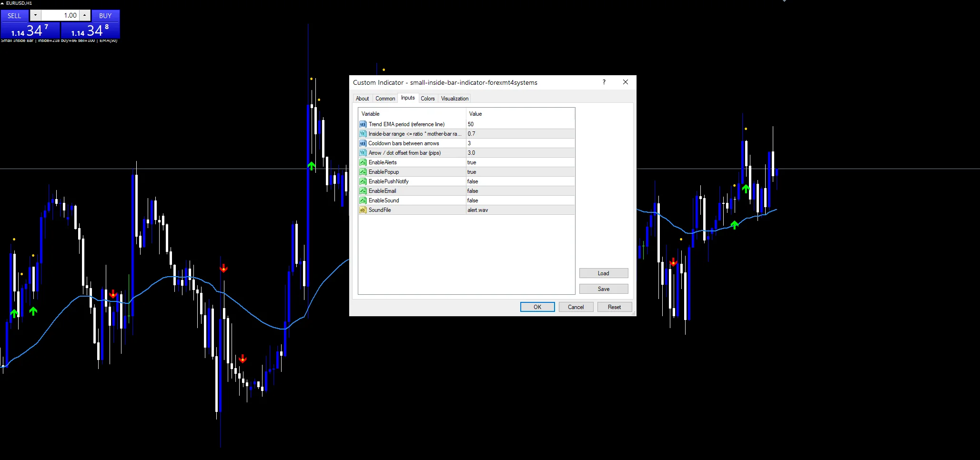980x460 pixels.
Task: Click the Value column header
Action: [520, 114]
